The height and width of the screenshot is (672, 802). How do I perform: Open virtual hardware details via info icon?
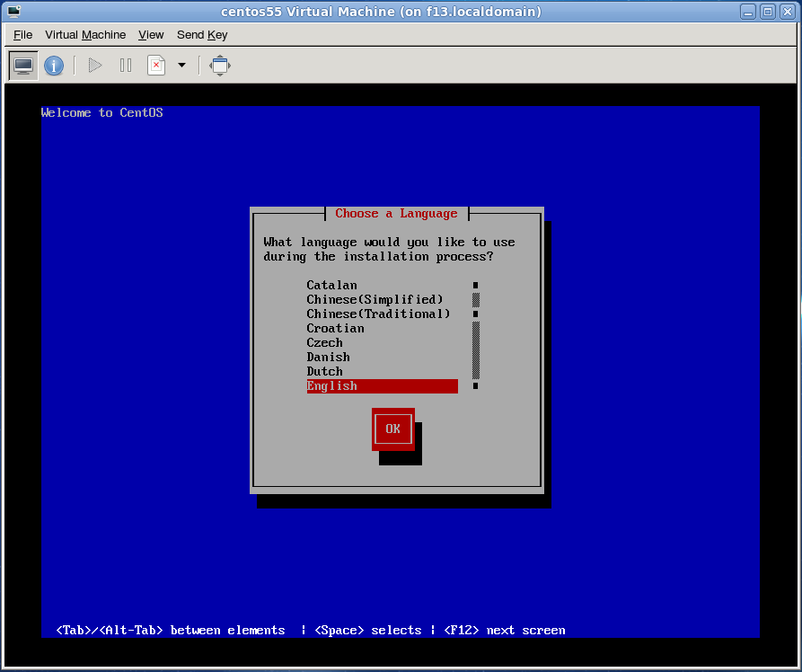53,65
